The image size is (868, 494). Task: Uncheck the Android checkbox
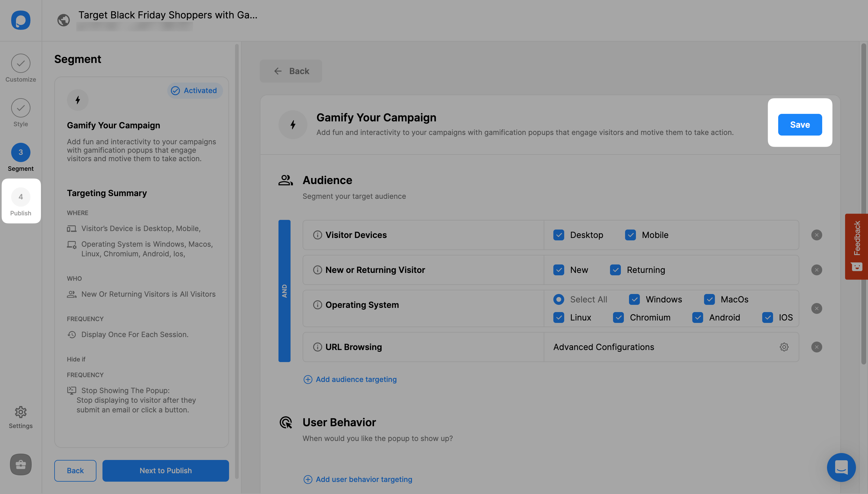pos(698,317)
